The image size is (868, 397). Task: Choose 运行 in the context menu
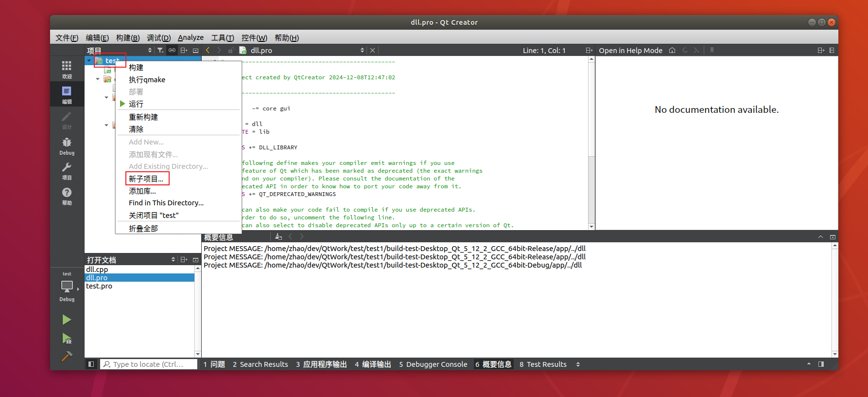point(178,104)
